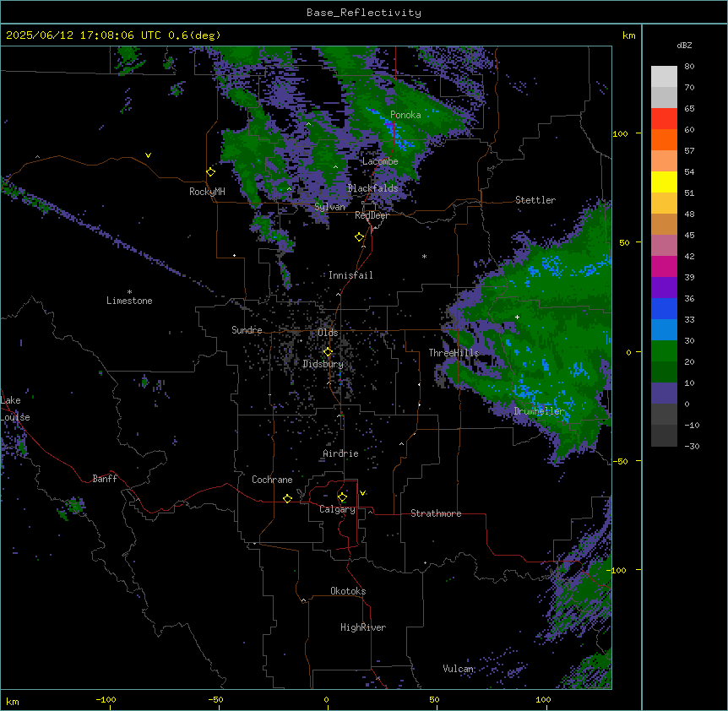Screen dimensions: 728x711
Task: Select the yellow diamond marker south of RedDeer
Action: (x=360, y=237)
